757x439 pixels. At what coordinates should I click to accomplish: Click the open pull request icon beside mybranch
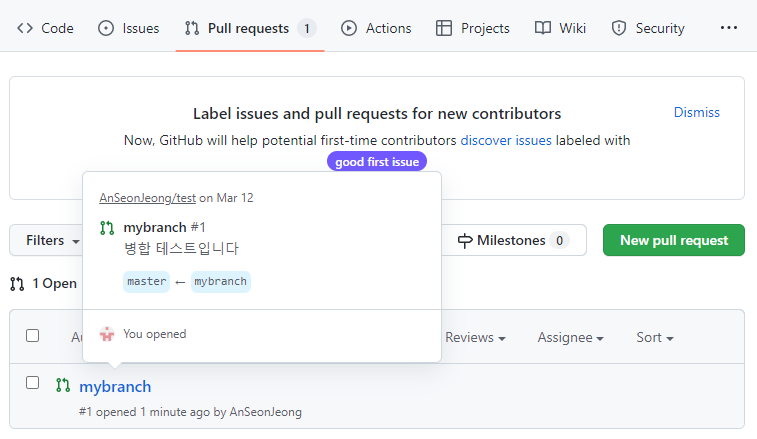click(x=63, y=386)
